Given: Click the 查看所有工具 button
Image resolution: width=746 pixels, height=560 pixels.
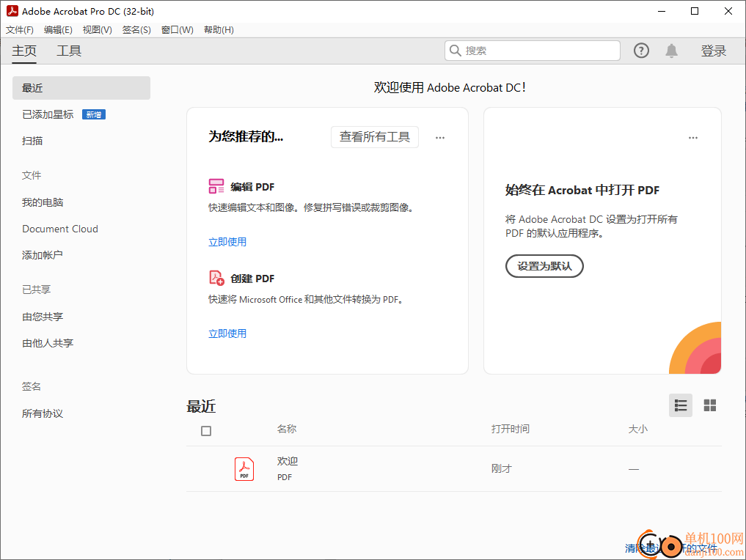Looking at the screenshot, I should (374, 137).
